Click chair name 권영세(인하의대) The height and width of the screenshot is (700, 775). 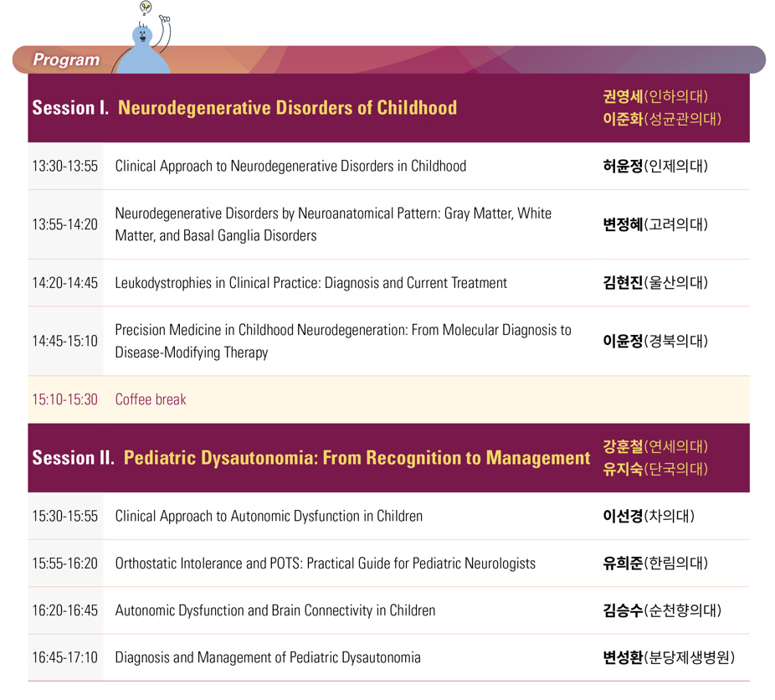click(x=655, y=96)
